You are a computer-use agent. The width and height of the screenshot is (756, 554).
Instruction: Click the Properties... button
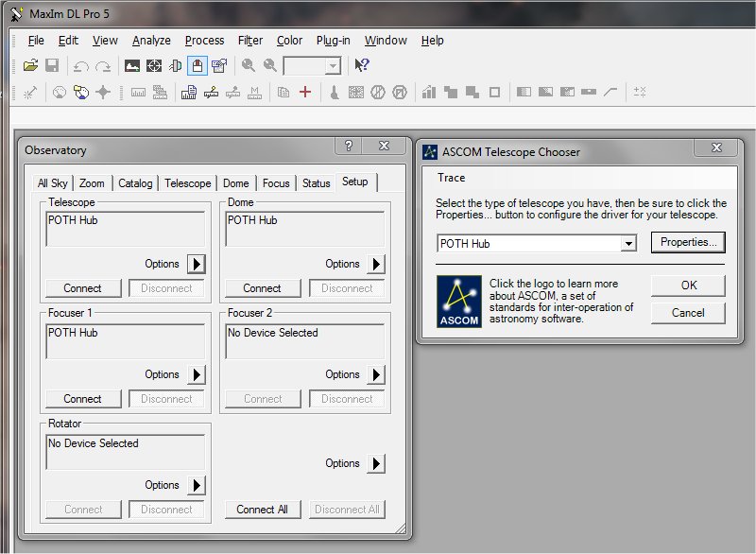tap(688, 242)
